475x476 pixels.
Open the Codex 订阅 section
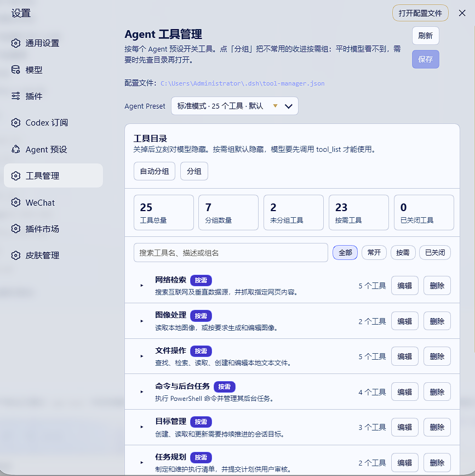click(53, 123)
